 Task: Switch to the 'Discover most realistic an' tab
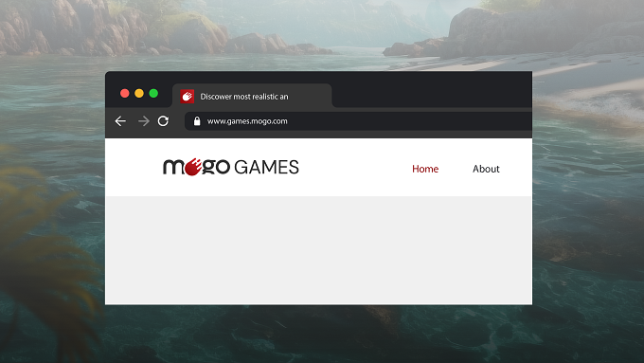click(252, 96)
